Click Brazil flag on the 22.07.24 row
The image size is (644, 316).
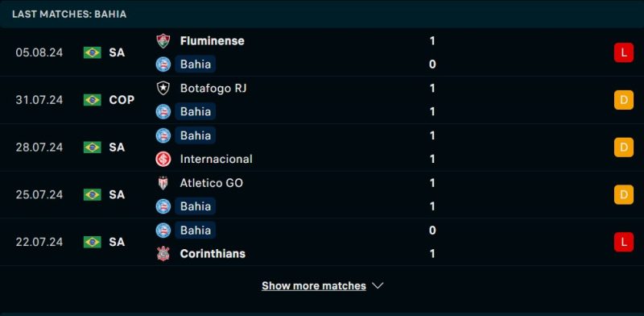93,242
